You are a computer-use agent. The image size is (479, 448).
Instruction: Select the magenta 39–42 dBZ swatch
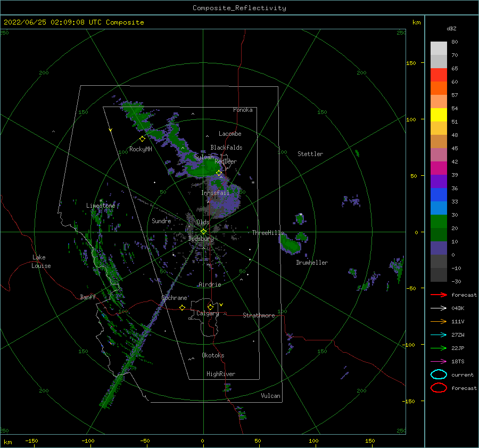439,168
